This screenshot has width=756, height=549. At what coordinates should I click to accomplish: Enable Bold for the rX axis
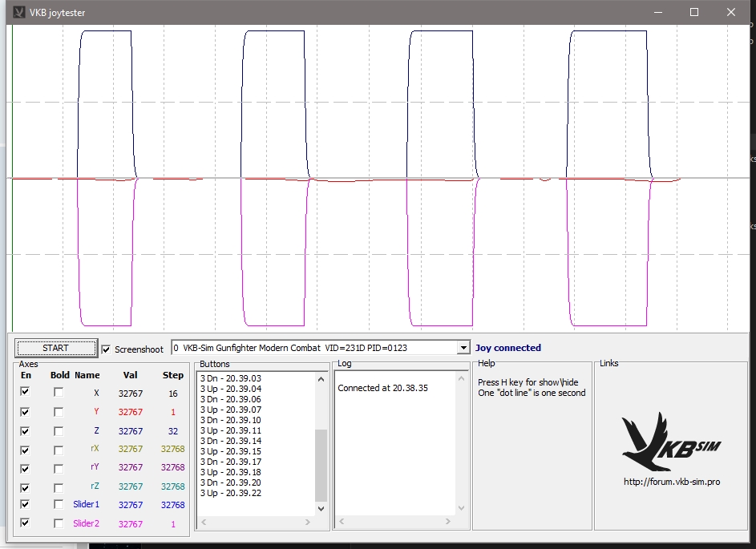59,450
